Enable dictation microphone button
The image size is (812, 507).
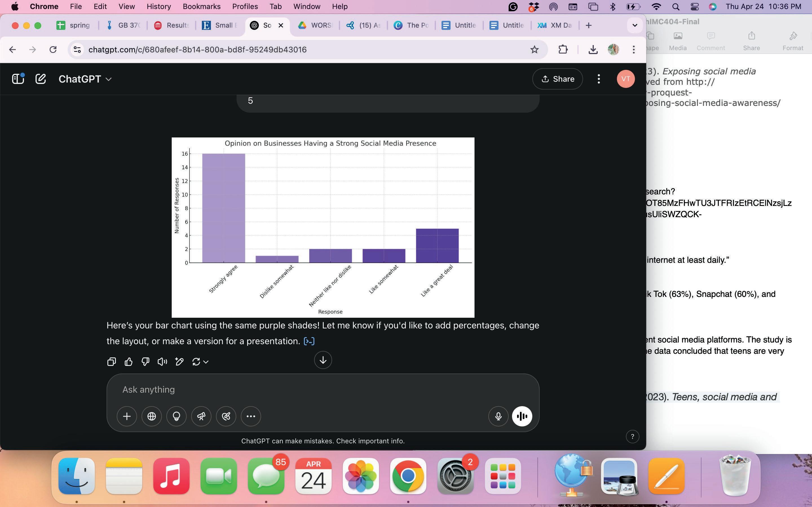click(498, 417)
